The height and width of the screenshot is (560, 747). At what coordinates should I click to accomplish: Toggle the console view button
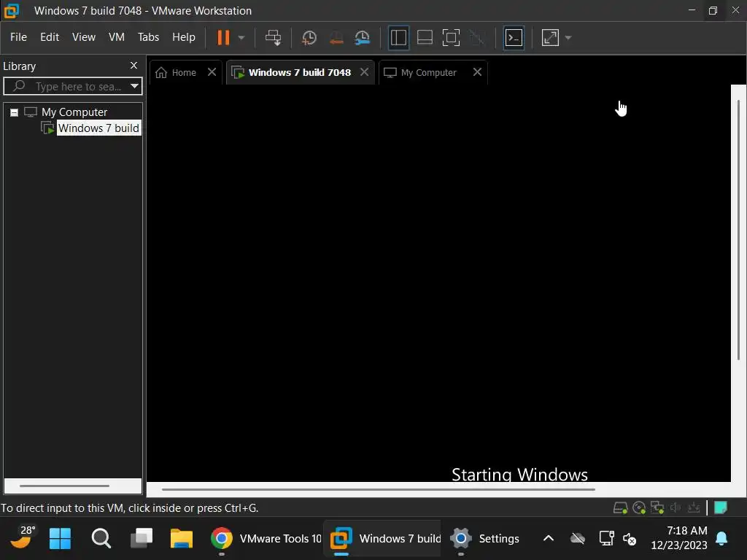coord(514,38)
